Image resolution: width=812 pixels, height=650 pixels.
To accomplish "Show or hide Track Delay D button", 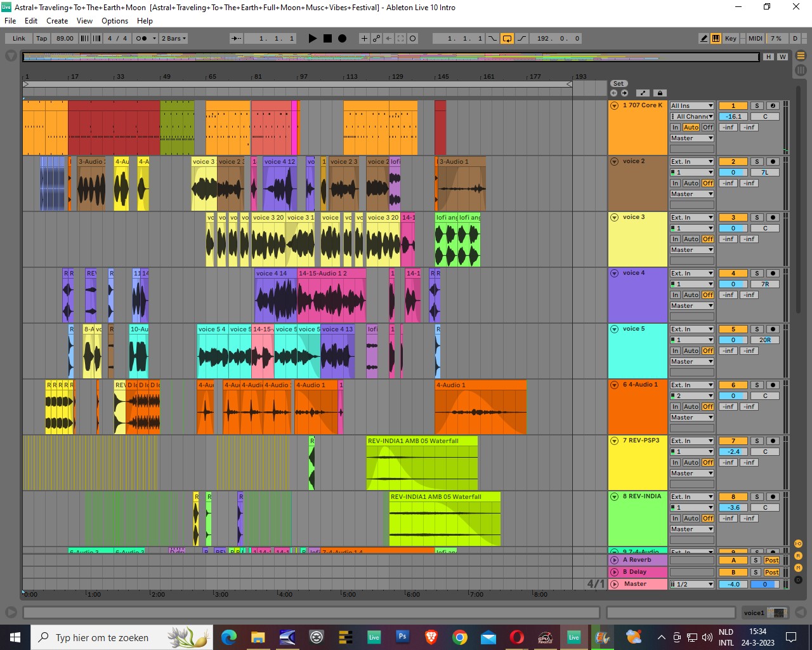I will (799, 580).
